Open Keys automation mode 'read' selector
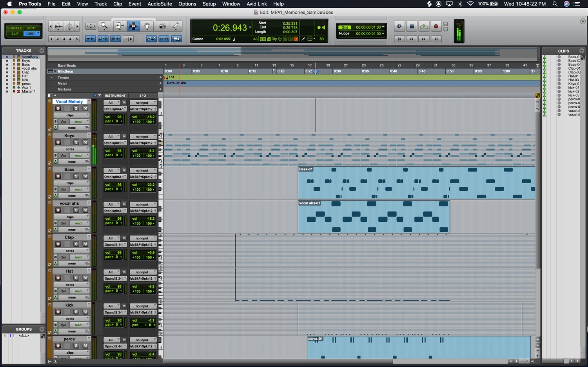This screenshot has height=367, width=588. (80, 155)
